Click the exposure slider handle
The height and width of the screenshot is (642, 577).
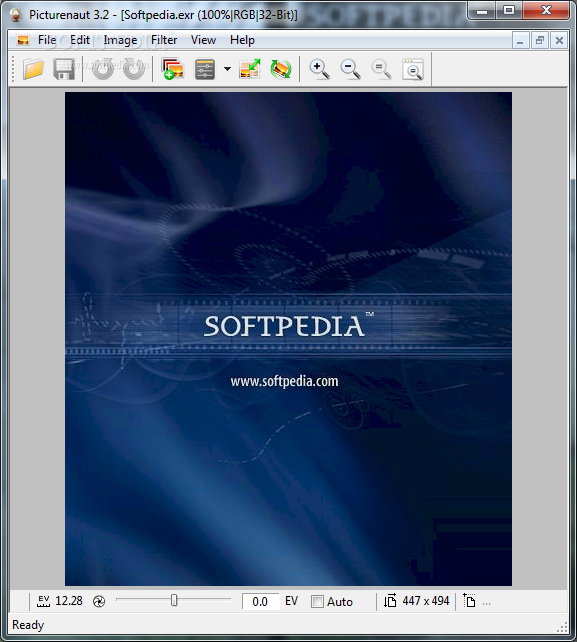point(174,600)
